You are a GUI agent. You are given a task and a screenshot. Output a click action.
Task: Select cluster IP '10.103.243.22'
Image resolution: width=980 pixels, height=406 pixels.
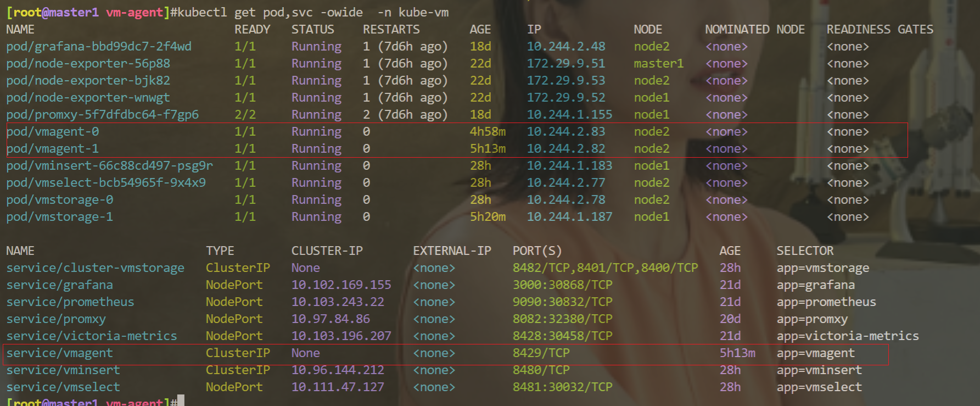[338, 302]
